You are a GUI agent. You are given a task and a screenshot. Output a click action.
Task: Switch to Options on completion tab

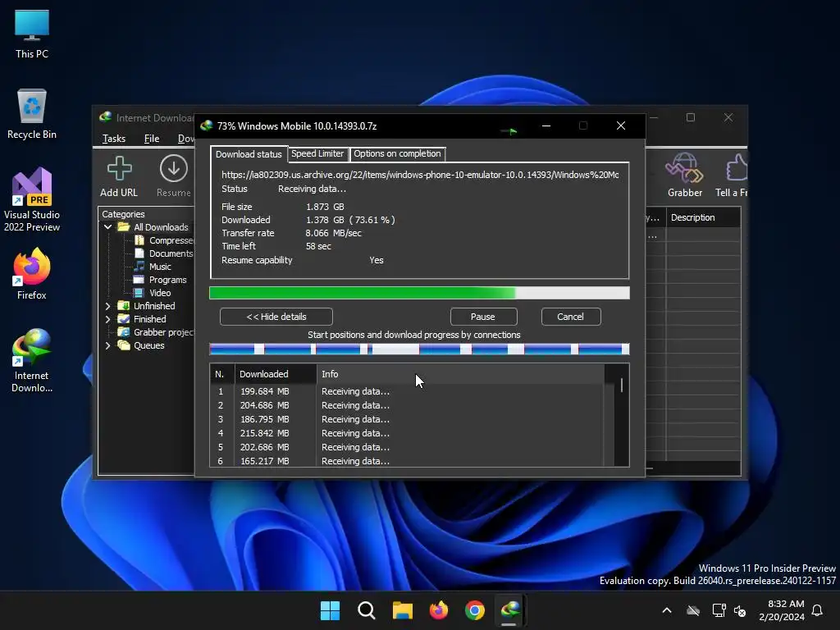397,153
